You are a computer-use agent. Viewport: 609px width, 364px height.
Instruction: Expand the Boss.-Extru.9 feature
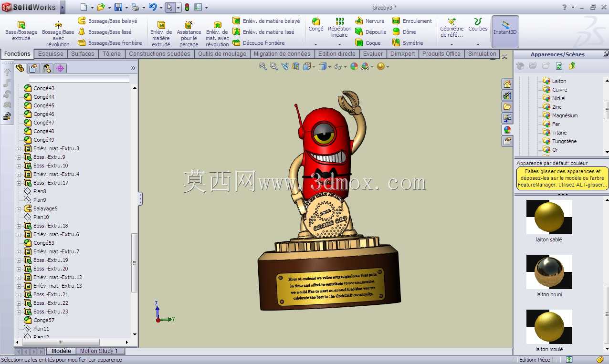pos(19,157)
